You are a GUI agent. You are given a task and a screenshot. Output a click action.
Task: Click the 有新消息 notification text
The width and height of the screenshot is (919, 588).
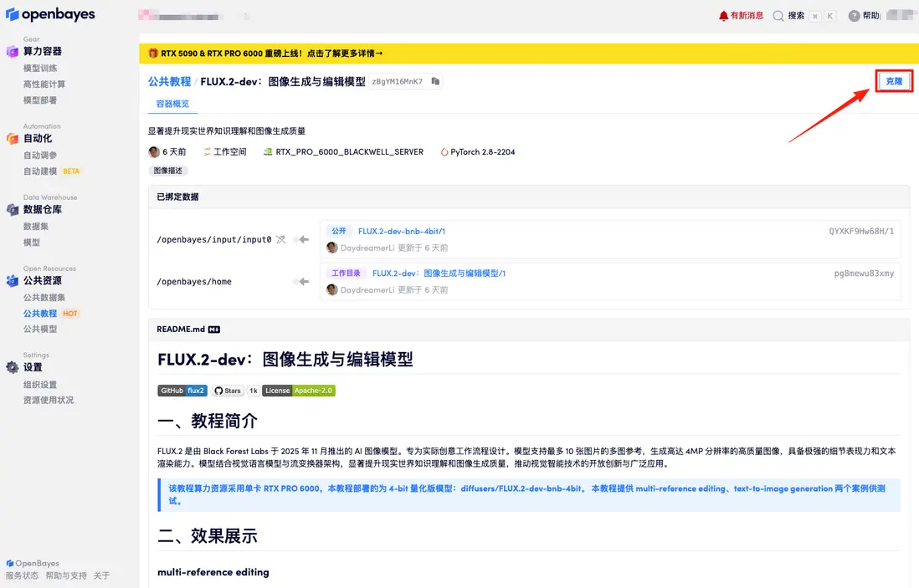[x=747, y=16]
